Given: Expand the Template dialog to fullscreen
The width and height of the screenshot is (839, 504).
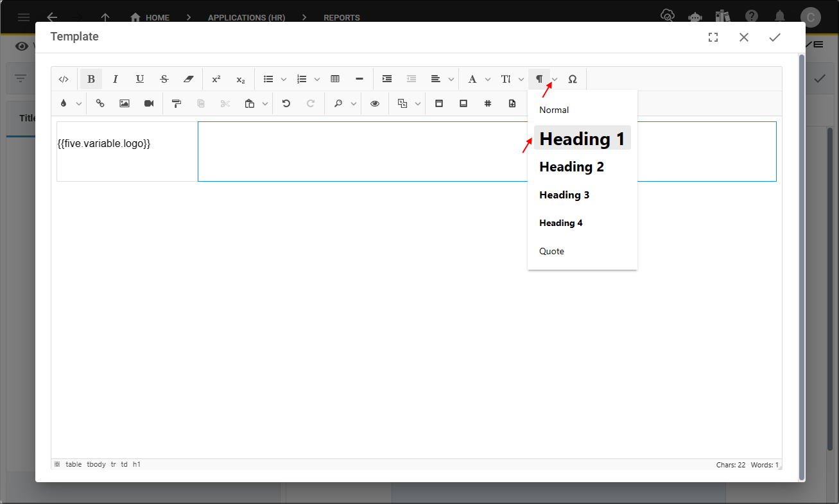Looking at the screenshot, I should tap(713, 37).
